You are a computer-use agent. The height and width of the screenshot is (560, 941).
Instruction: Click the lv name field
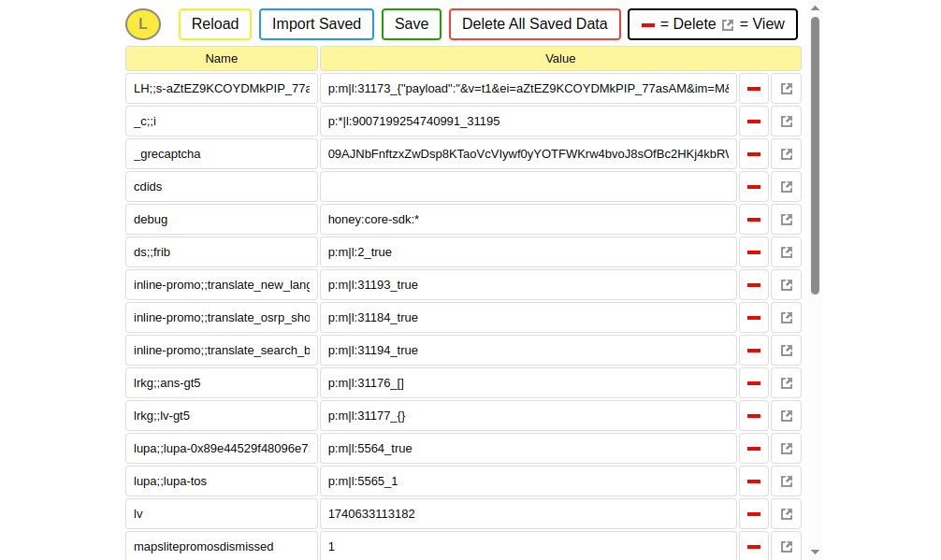[222, 514]
